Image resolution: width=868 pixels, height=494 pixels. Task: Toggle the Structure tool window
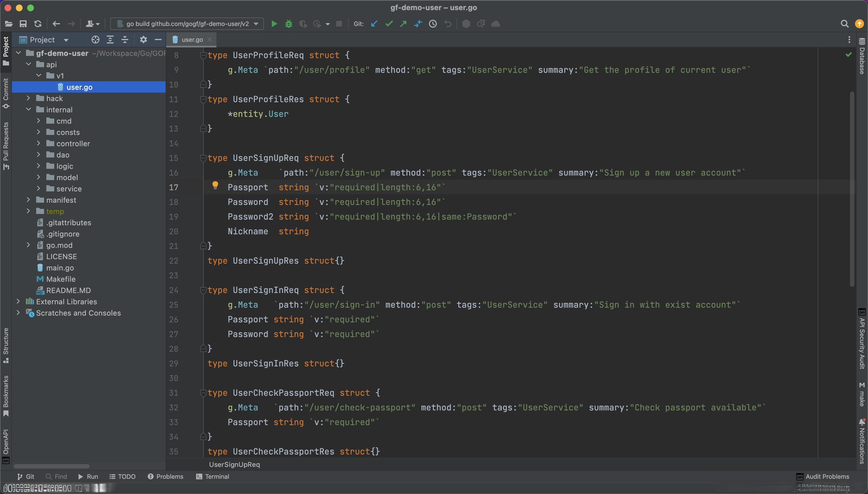click(6, 346)
